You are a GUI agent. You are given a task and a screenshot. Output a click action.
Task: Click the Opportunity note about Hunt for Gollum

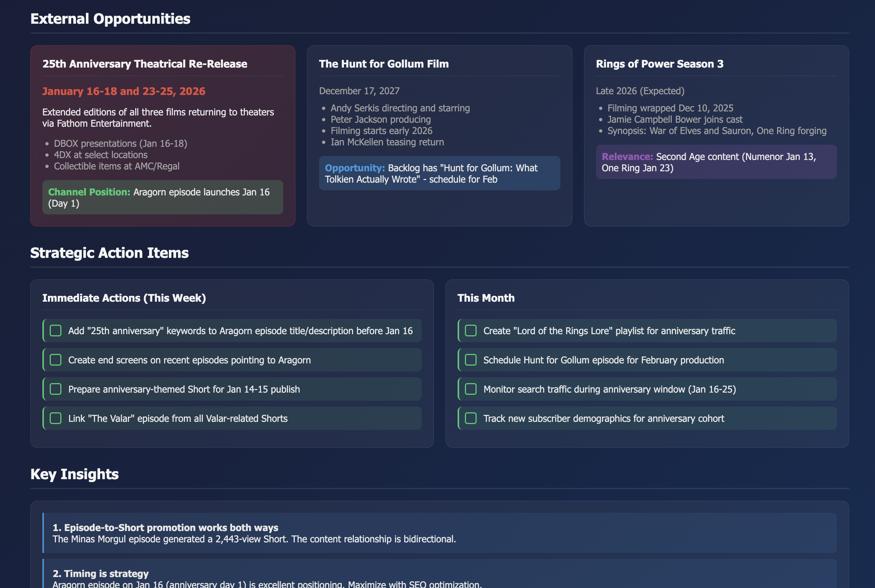tap(439, 173)
